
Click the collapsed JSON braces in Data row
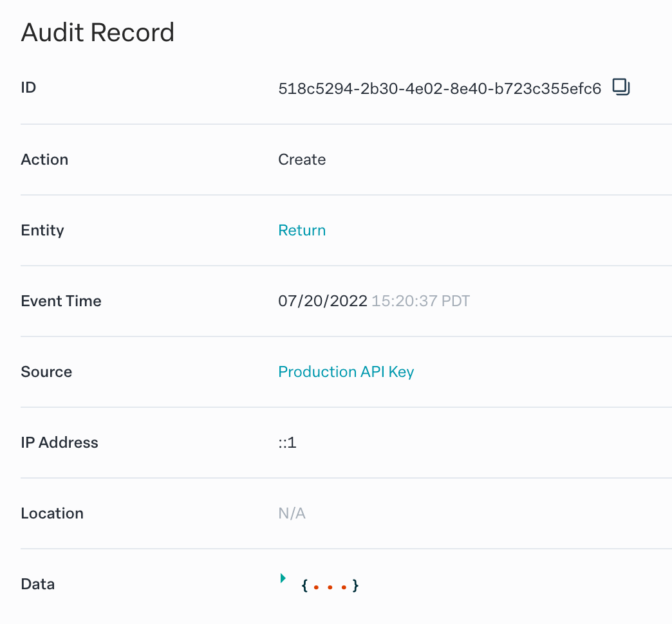click(x=329, y=585)
